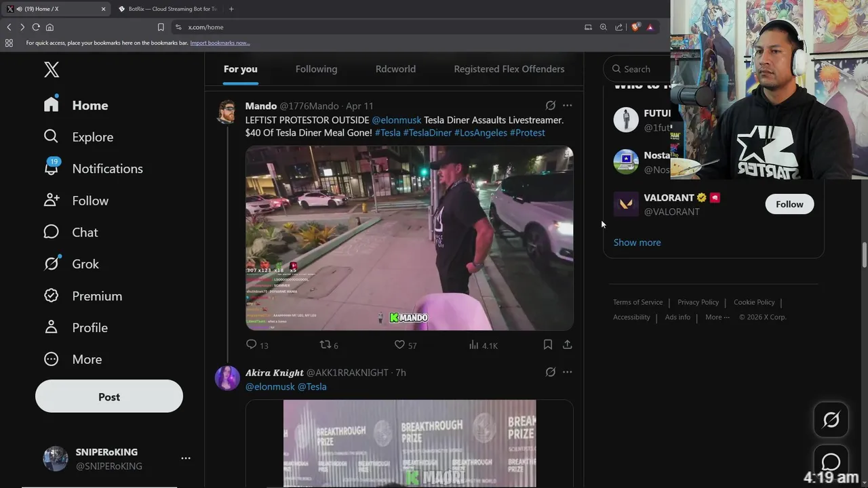
Task: Open Accessibility footer link
Action: pos(631,317)
